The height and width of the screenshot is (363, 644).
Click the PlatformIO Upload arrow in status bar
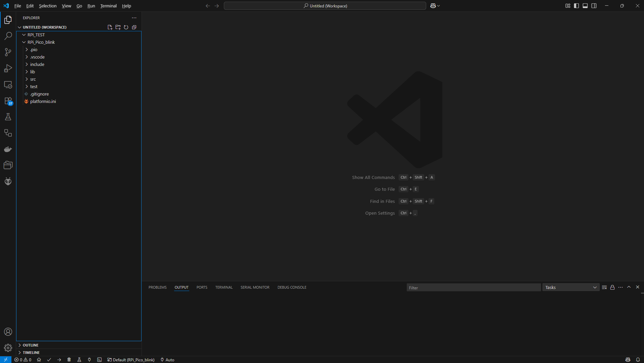click(59, 360)
